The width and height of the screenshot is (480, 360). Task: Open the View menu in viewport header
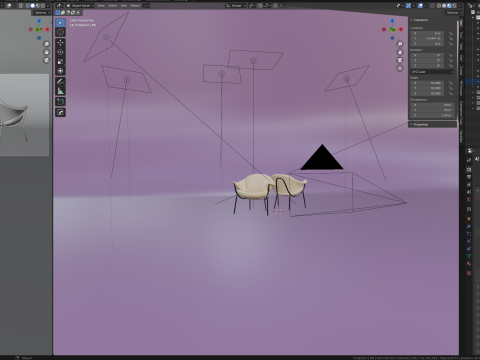click(101, 6)
